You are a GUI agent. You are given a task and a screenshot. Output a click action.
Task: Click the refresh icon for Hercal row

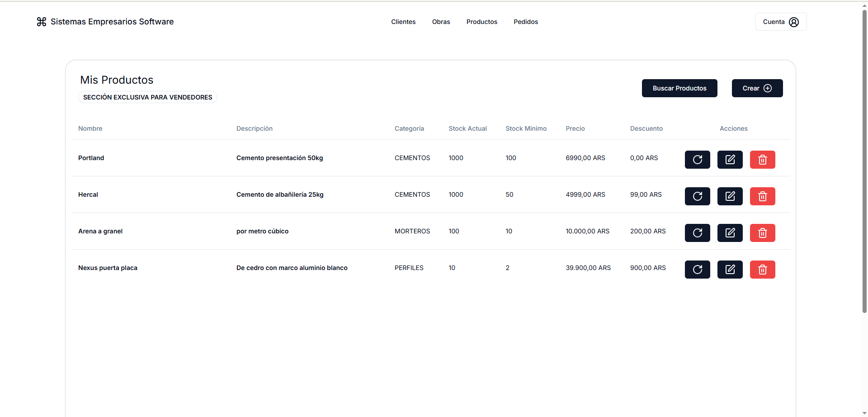[697, 196]
